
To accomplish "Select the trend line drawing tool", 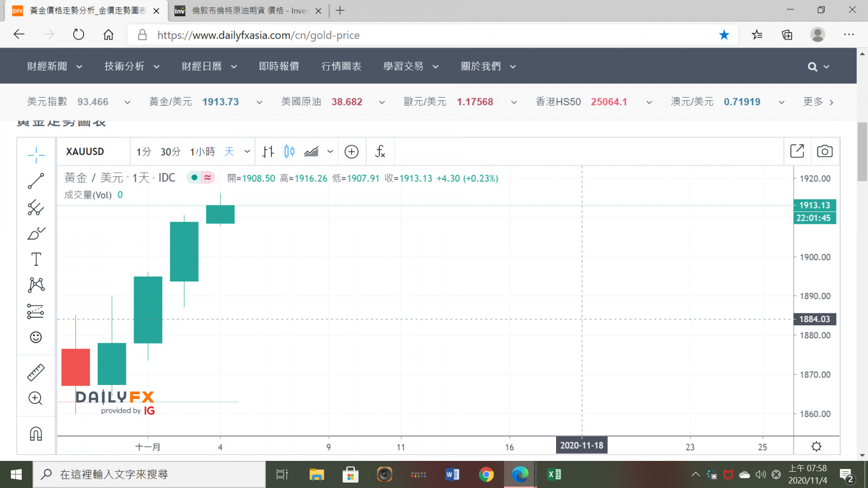I will click(36, 181).
